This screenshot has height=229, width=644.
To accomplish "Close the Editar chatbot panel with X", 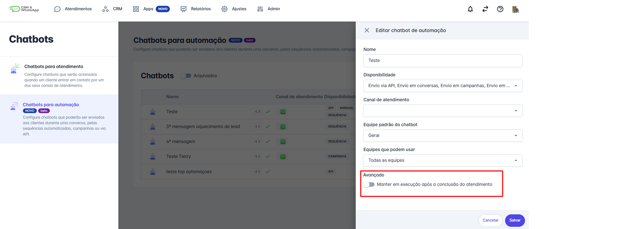I will (367, 30).
